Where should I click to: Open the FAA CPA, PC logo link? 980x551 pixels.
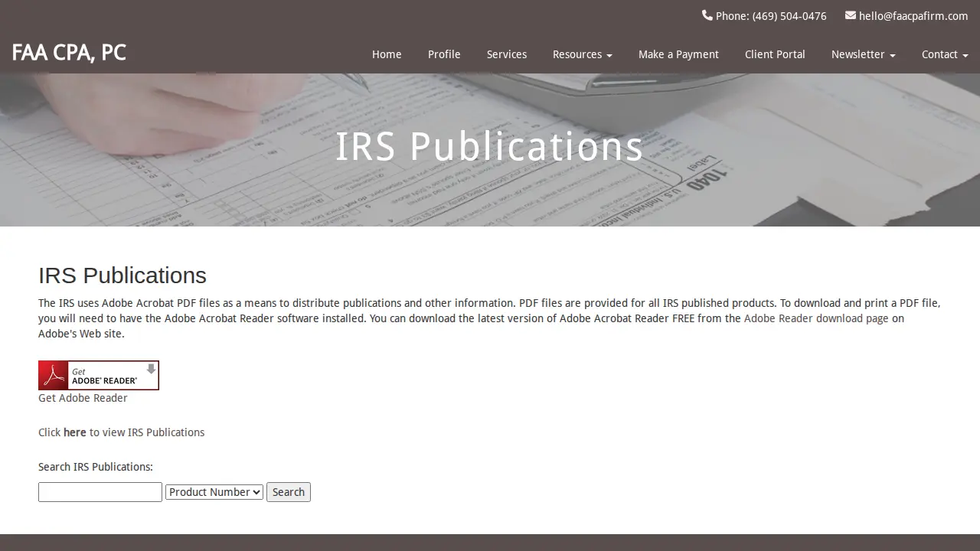(69, 53)
